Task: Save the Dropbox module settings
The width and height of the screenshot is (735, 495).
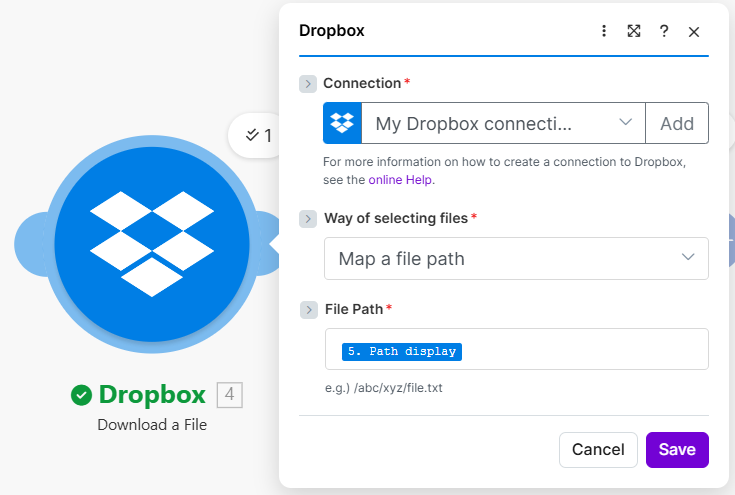Action: pos(677,450)
